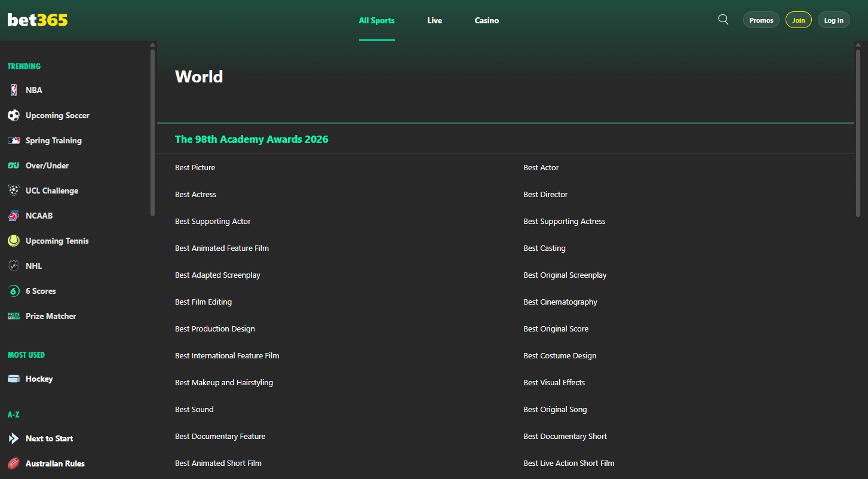Select the All Sports tab
Image resolution: width=868 pixels, height=479 pixels.
(x=376, y=20)
